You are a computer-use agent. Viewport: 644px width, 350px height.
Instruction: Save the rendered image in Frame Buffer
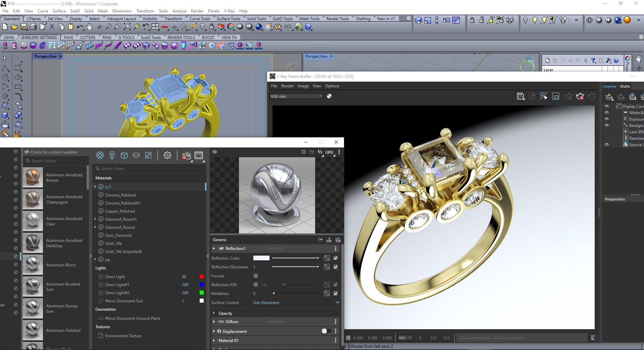(x=521, y=97)
